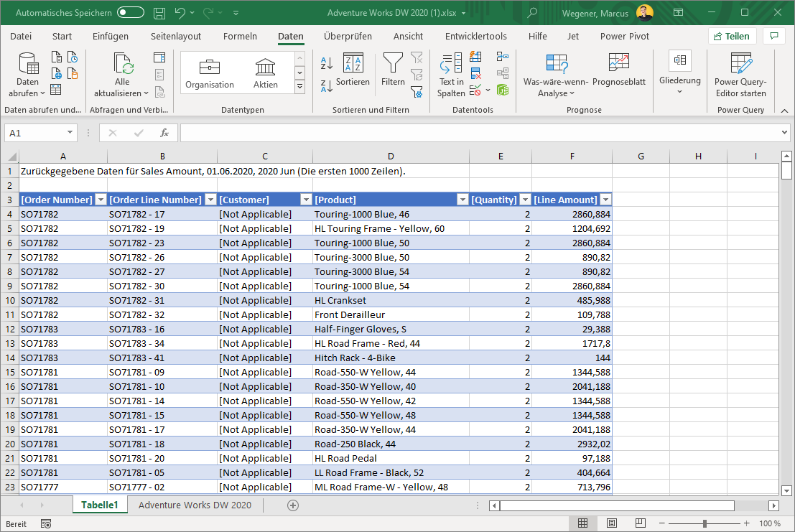Select the Organisation data type
Image resolution: width=795 pixels, height=532 pixels.
point(210,74)
